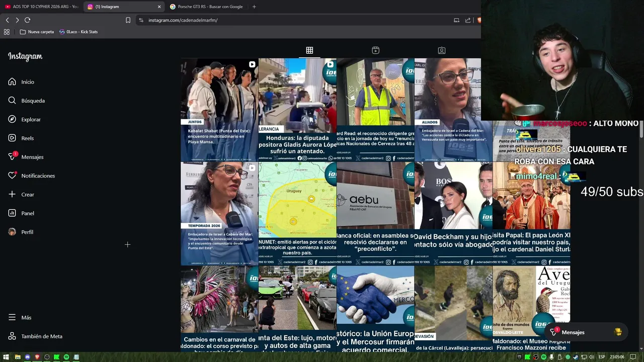Viewport: 644px width, 362px height.
Task: Open the post with man in yellow vest
Action: tap(375, 110)
